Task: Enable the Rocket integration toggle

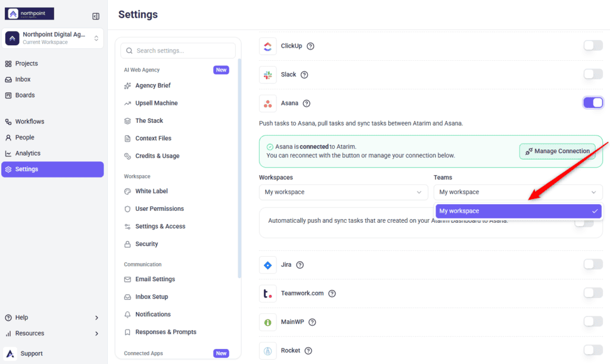Action: [x=593, y=350]
